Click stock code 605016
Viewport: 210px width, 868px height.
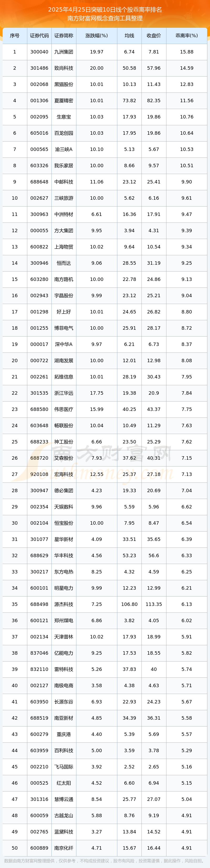pos(39,133)
